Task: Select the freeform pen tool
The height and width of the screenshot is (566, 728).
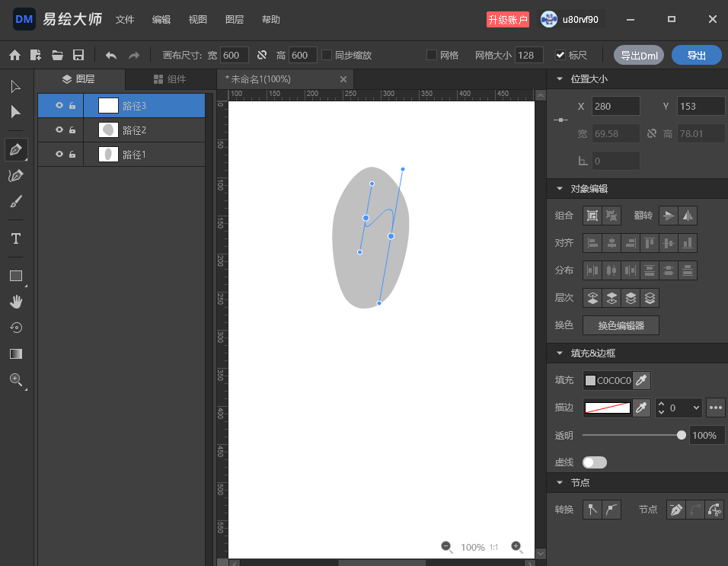Action: pos(16,175)
